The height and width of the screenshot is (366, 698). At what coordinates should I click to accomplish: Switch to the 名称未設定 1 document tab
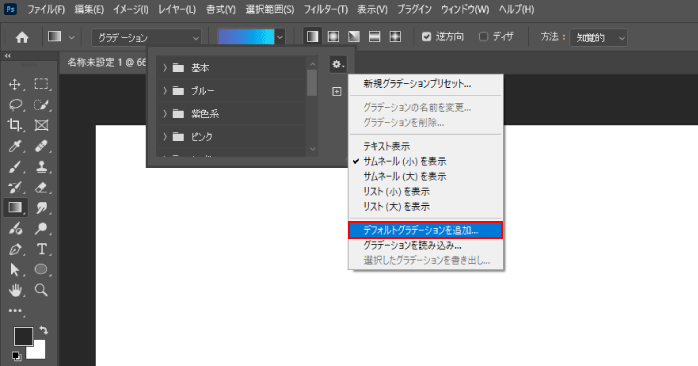106,62
